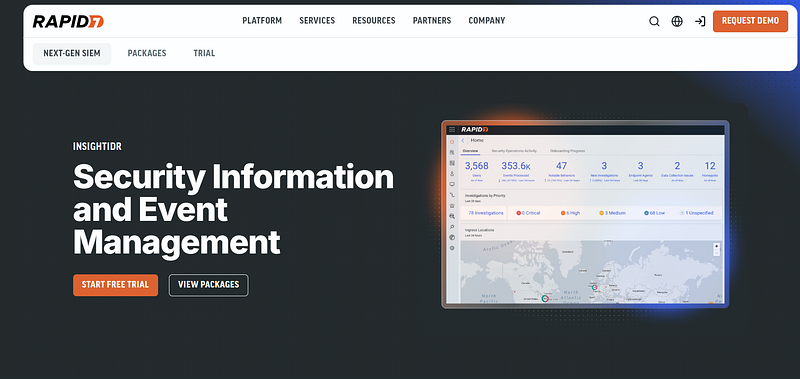Open Security Operations Activity tab
Screen dimensions: 800x379
(x=514, y=151)
